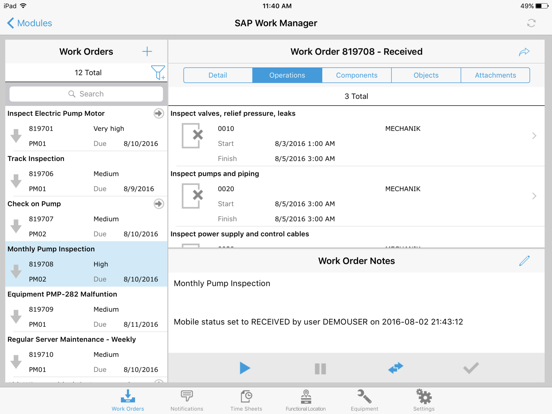Go to Equipment in bottom bar
Image resolution: width=552 pixels, height=414 pixels.
(364, 400)
